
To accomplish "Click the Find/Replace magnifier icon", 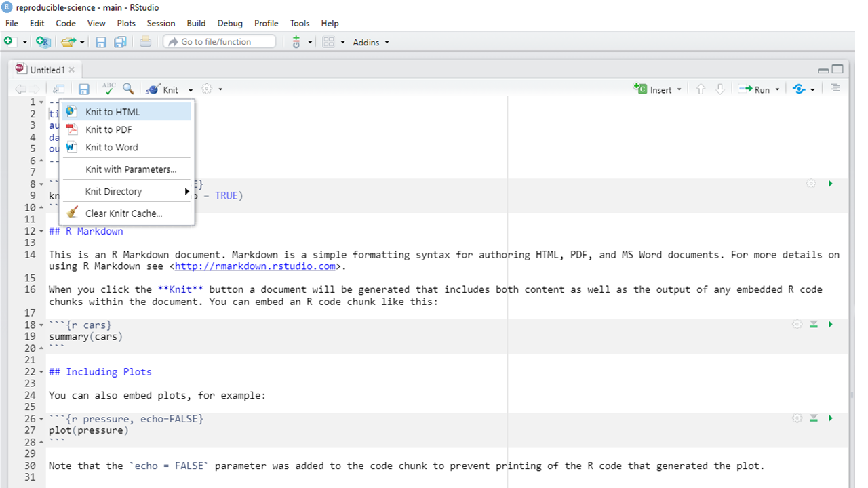I will [128, 89].
